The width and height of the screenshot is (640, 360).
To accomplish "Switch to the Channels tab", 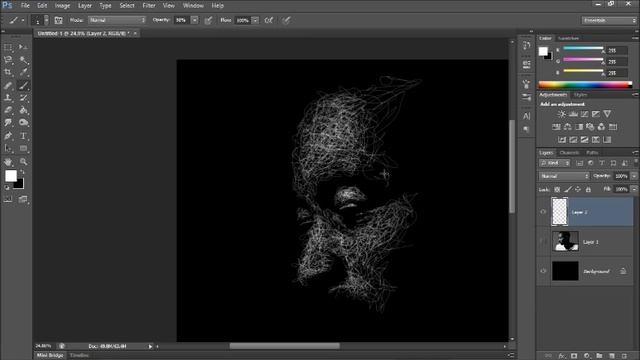I will tap(569, 153).
